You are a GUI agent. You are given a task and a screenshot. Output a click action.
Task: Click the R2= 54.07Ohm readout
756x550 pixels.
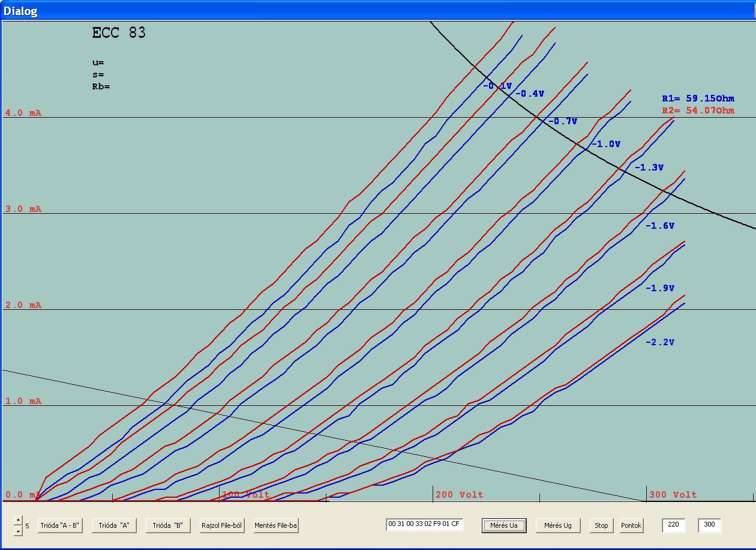[698, 110]
